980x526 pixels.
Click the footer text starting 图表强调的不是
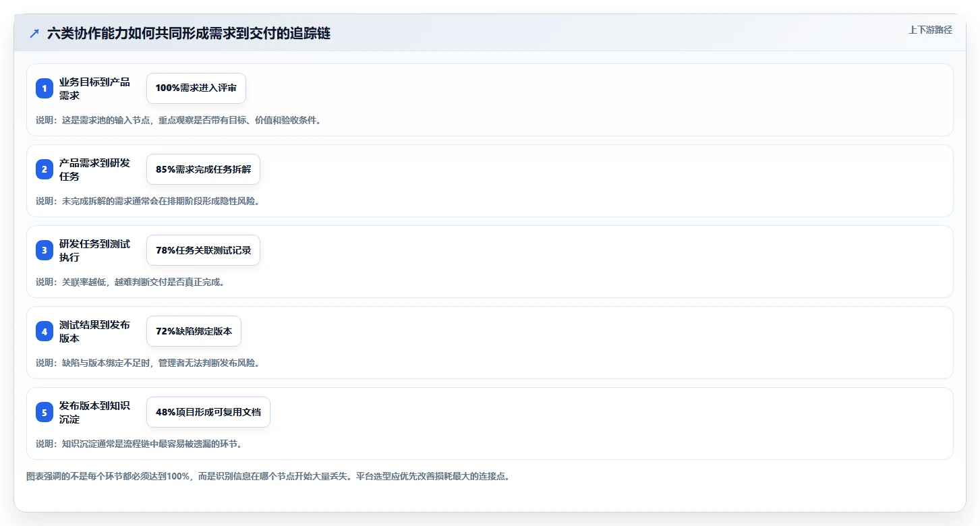[268, 476]
